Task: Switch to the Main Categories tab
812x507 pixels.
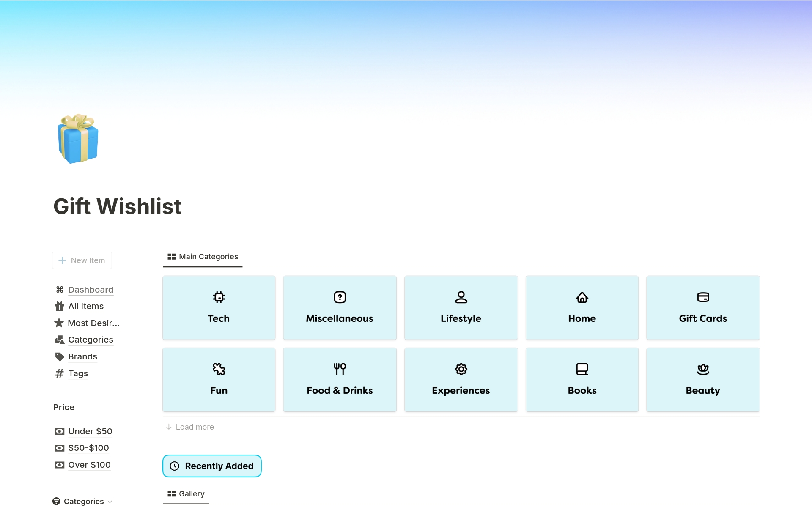Action: pos(203,256)
